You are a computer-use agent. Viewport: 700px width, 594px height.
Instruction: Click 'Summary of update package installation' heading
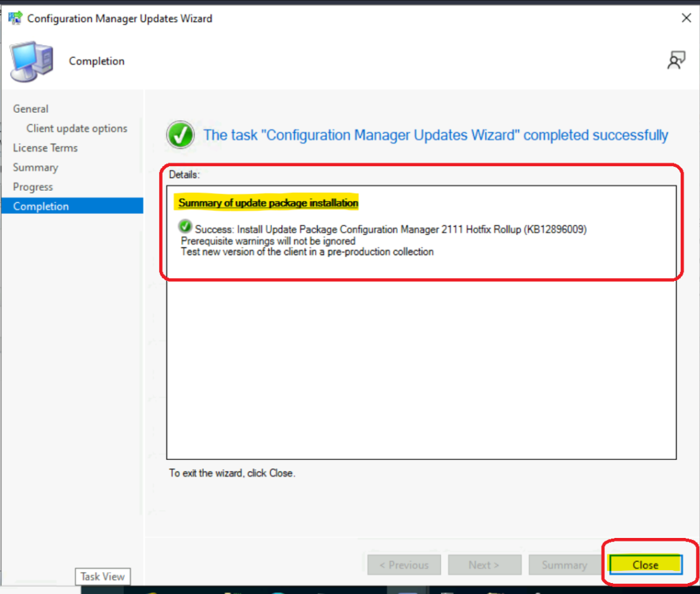268,202
